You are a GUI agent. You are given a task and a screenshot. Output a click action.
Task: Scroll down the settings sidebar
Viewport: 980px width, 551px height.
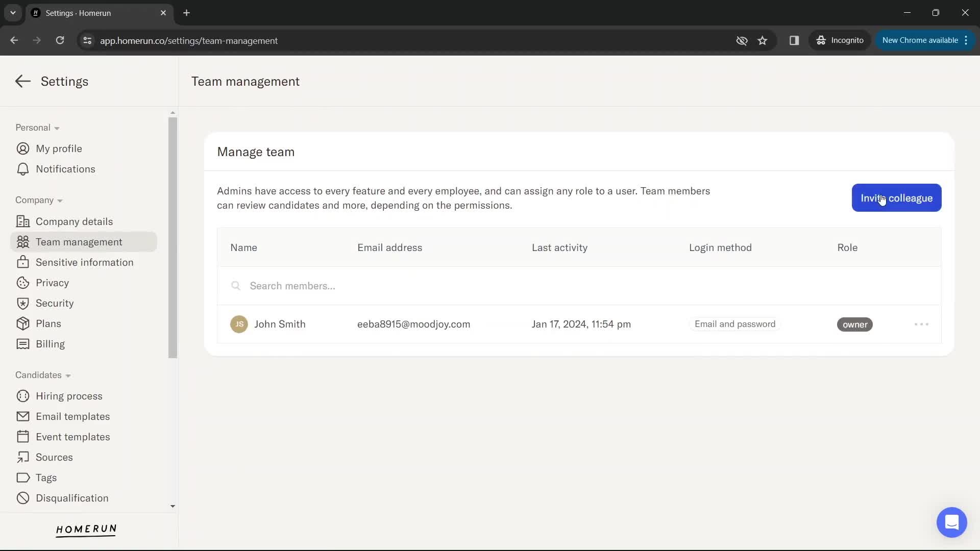(173, 506)
